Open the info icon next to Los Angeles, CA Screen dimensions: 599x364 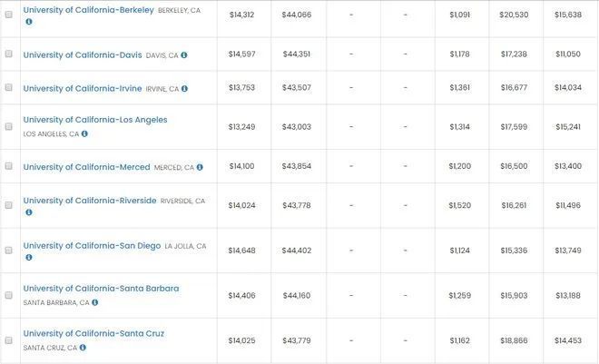(84, 133)
